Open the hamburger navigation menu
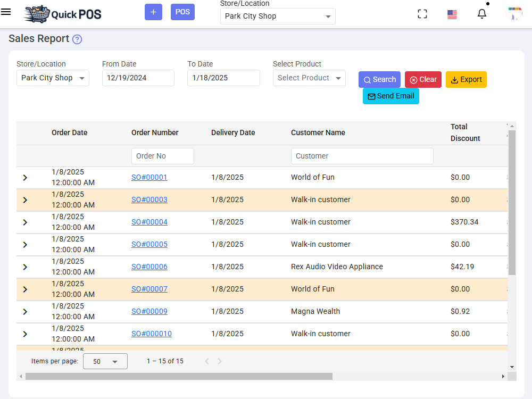The image size is (532, 399). pyautogui.click(x=6, y=12)
